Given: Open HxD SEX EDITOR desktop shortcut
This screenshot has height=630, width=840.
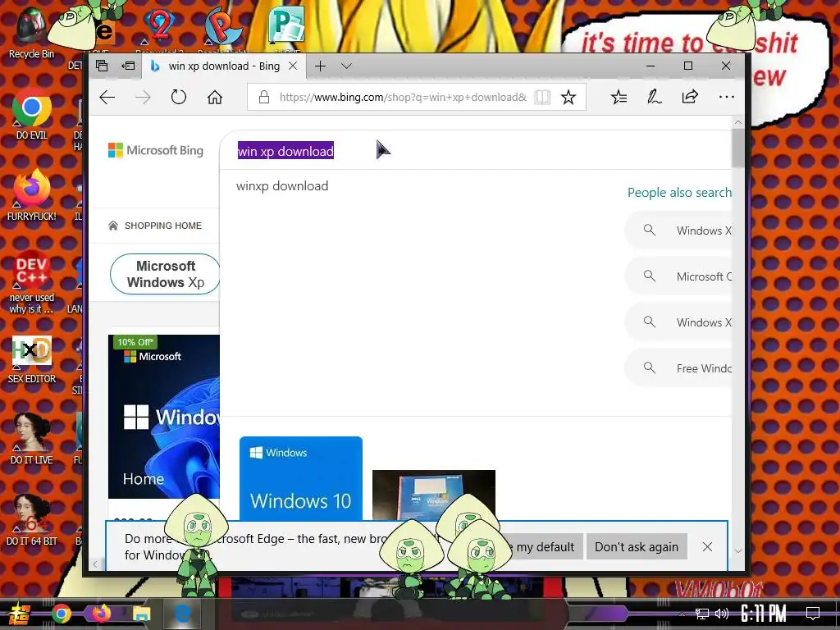Looking at the screenshot, I should pyautogui.click(x=32, y=359).
